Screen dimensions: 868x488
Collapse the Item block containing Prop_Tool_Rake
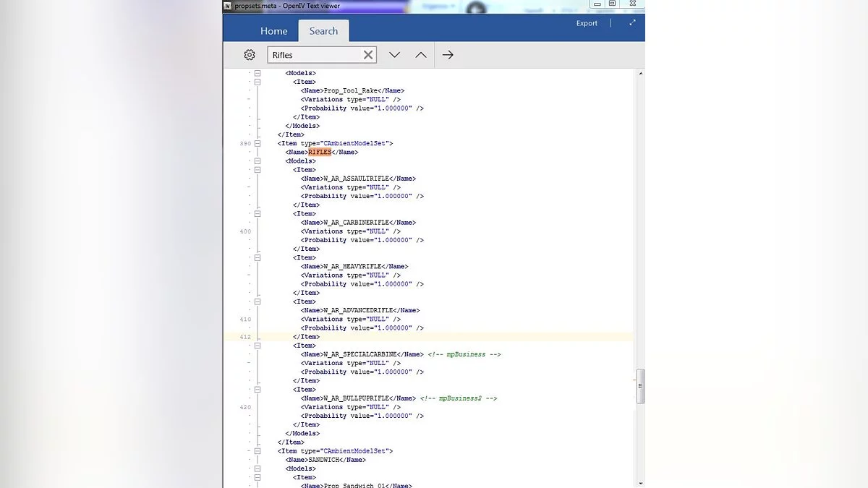tap(257, 82)
